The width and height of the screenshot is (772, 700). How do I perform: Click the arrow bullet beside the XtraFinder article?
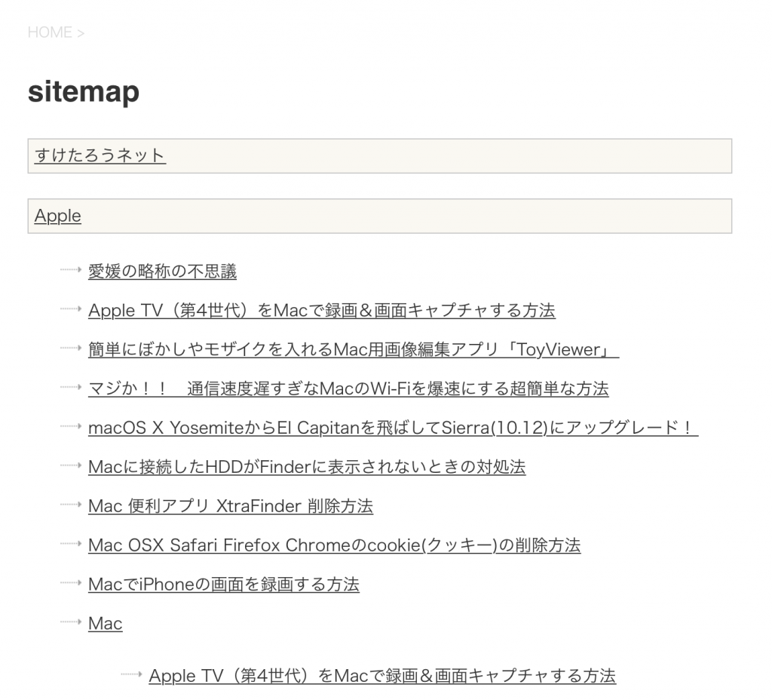71,505
